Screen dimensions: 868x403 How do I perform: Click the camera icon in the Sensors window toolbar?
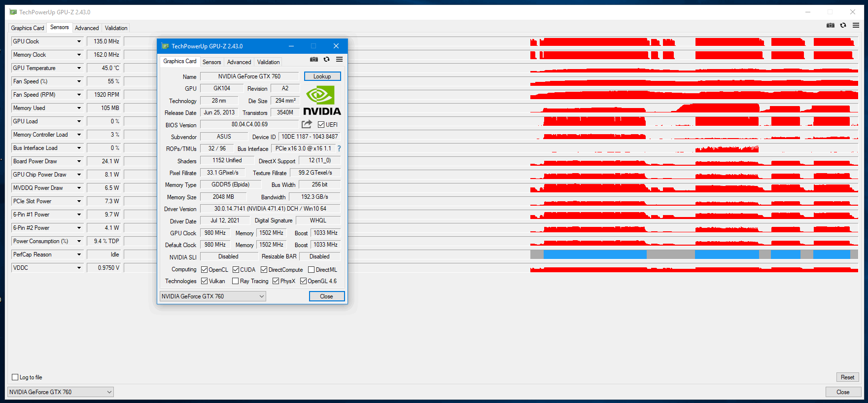click(831, 25)
